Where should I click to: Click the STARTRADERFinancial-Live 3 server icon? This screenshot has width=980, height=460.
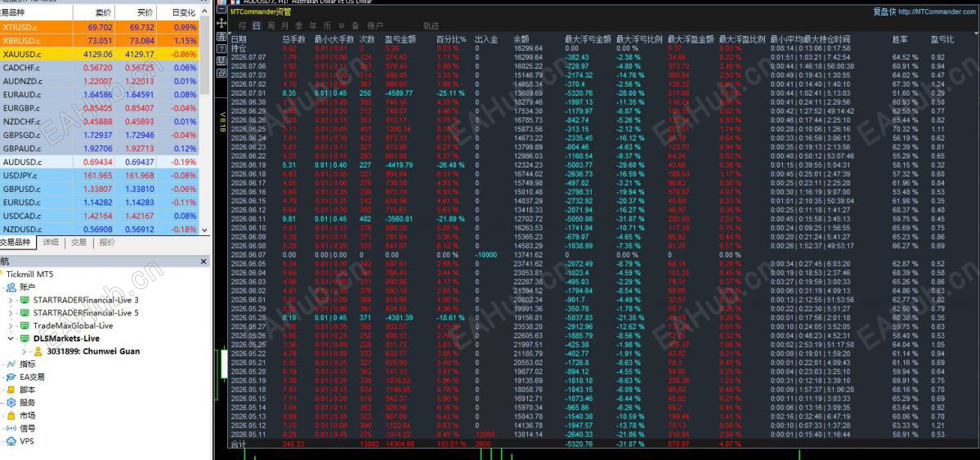coord(25,300)
